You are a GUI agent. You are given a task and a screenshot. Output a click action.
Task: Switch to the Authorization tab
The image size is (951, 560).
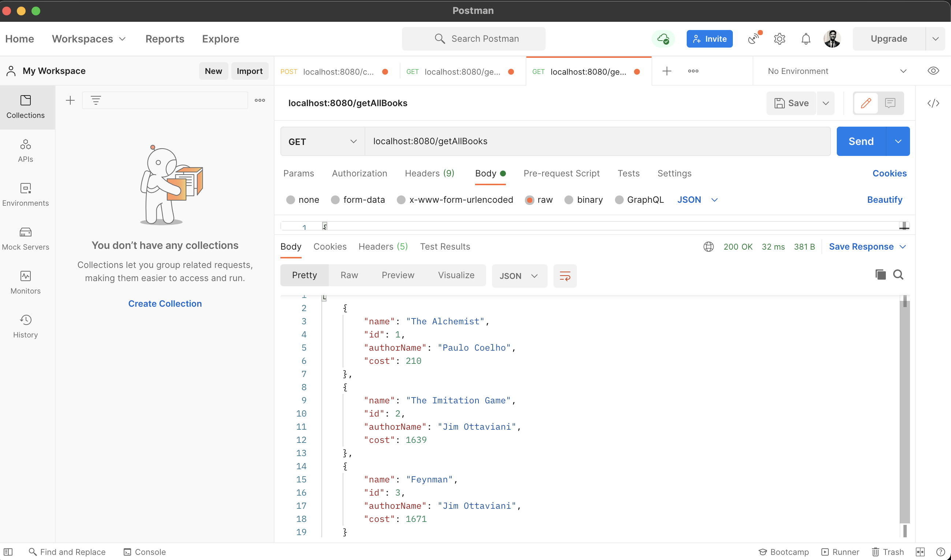(359, 173)
